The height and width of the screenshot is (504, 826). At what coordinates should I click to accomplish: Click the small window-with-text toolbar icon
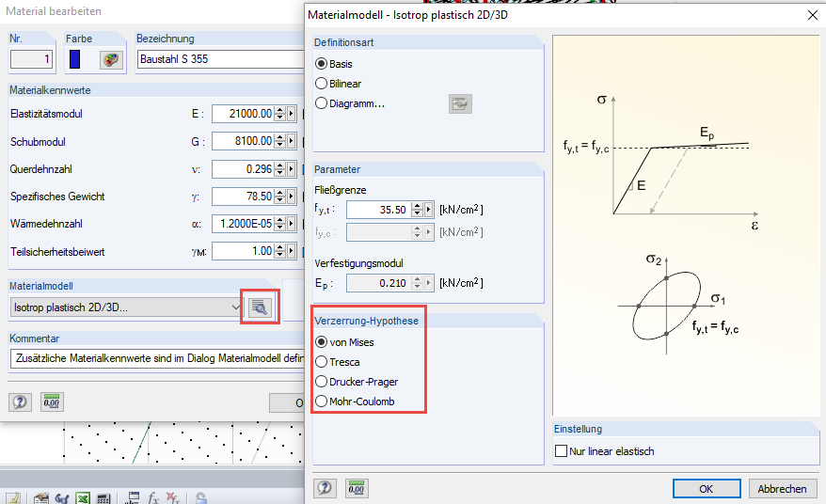pyautogui.click(x=132, y=498)
